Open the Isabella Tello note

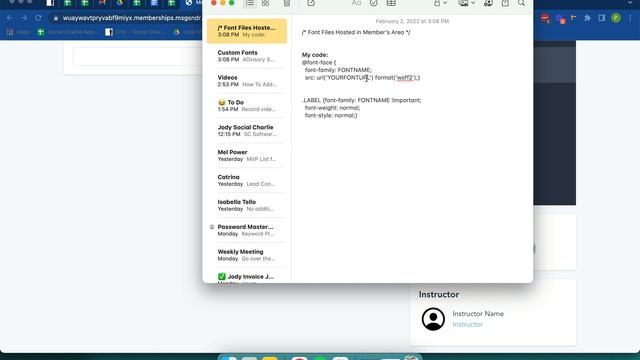247,205
